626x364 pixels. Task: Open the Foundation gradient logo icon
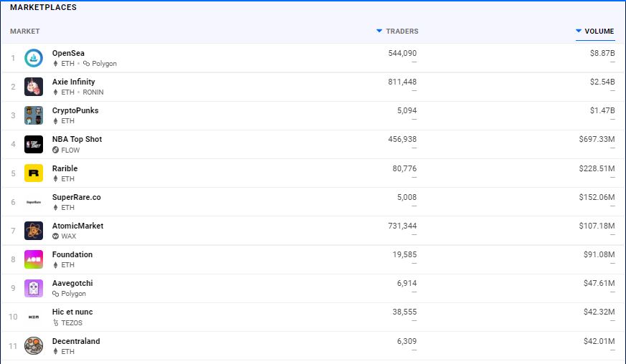coord(34,259)
